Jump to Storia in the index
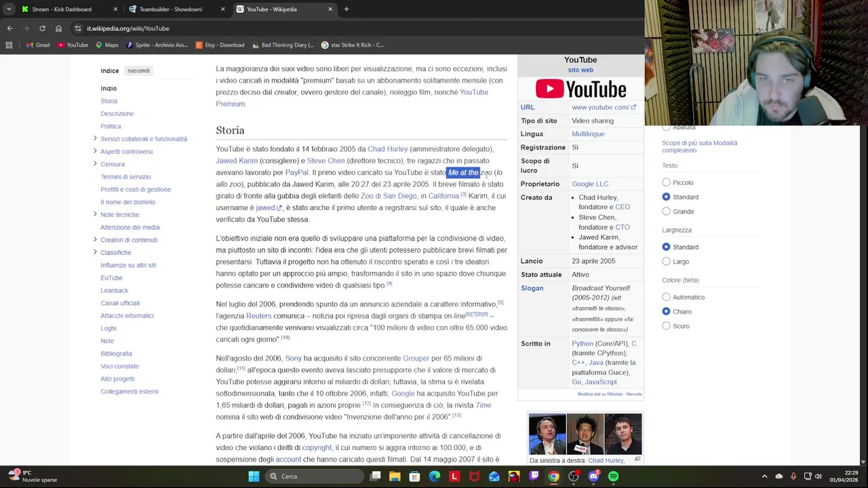Viewport: 868px width, 488px height. [108, 101]
